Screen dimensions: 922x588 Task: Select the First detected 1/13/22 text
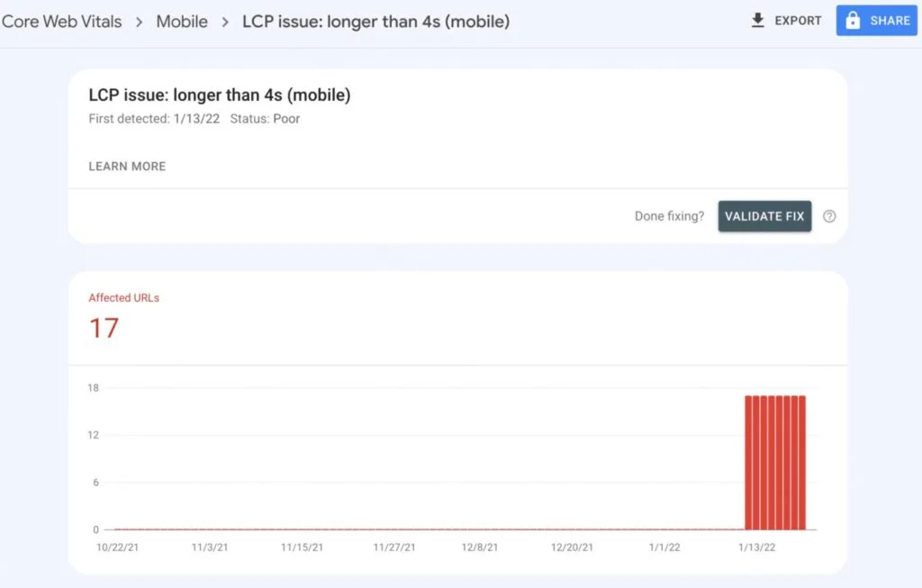pos(153,118)
